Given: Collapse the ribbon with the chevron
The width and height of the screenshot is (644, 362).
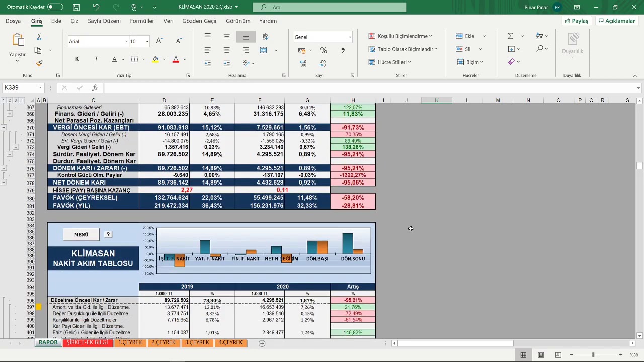Looking at the screenshot, I should point(634,76).
